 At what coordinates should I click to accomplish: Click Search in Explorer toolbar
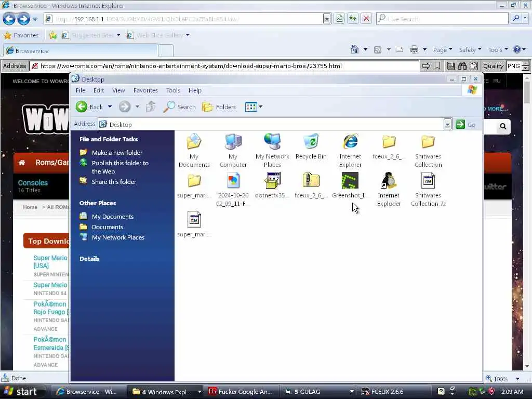click(x=179, y=107)
